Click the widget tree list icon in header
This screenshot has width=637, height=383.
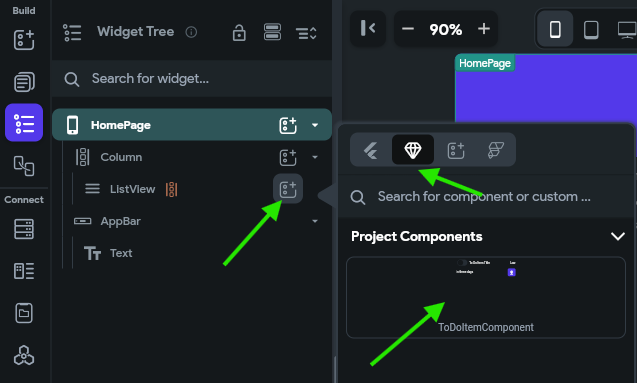tap(72, 32)
